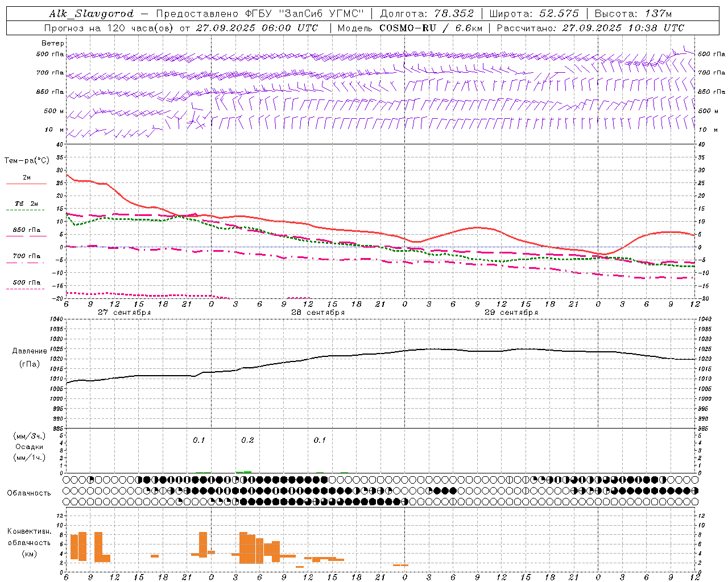
Task: Click the Конвективн. panel label
Action: (x=30, y=531)
